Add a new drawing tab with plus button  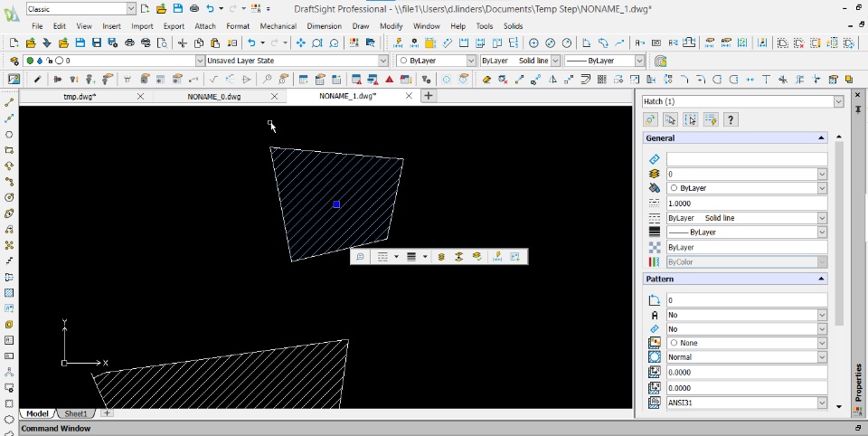(x=429, y=96)
